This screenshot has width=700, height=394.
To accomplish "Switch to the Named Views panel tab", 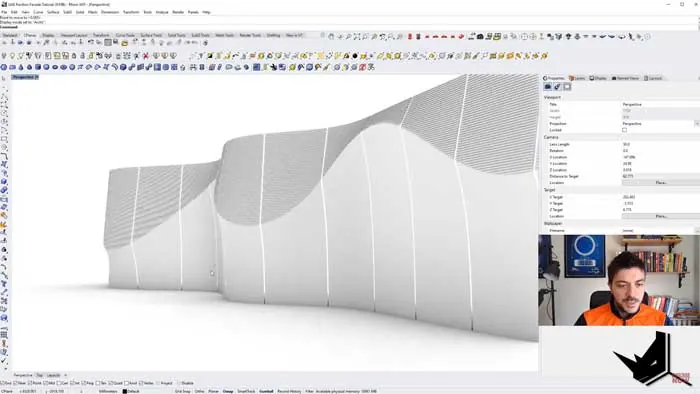I will click(x=625, y=78).
